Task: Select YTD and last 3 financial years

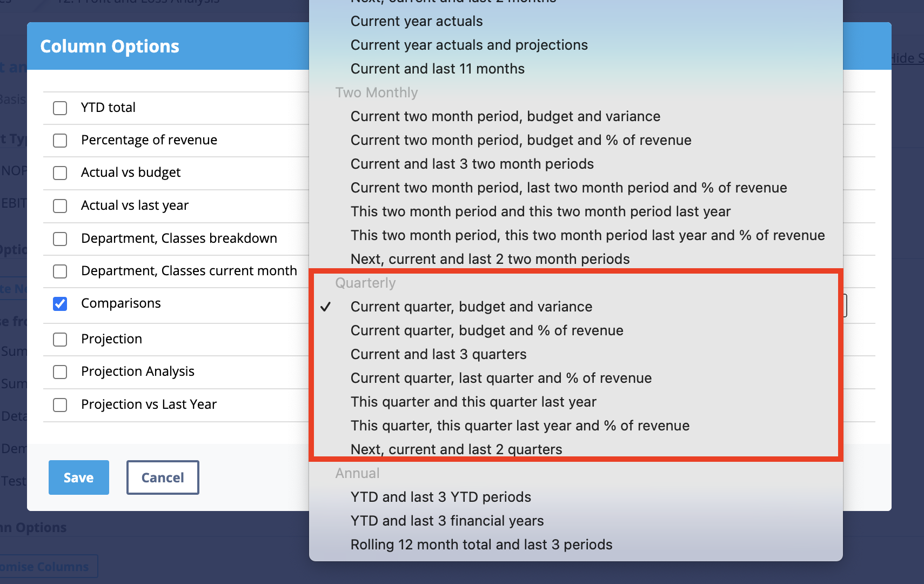Action: [447, 520]
